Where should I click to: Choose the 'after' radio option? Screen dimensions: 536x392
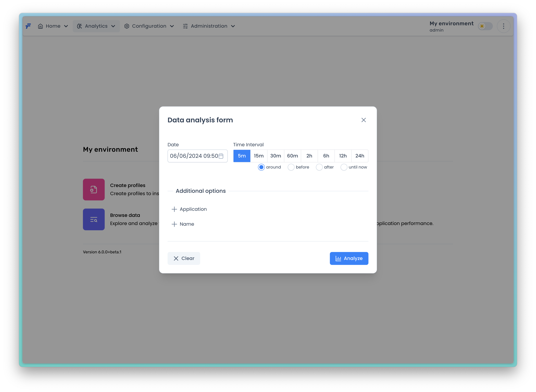tap(319, 167)
